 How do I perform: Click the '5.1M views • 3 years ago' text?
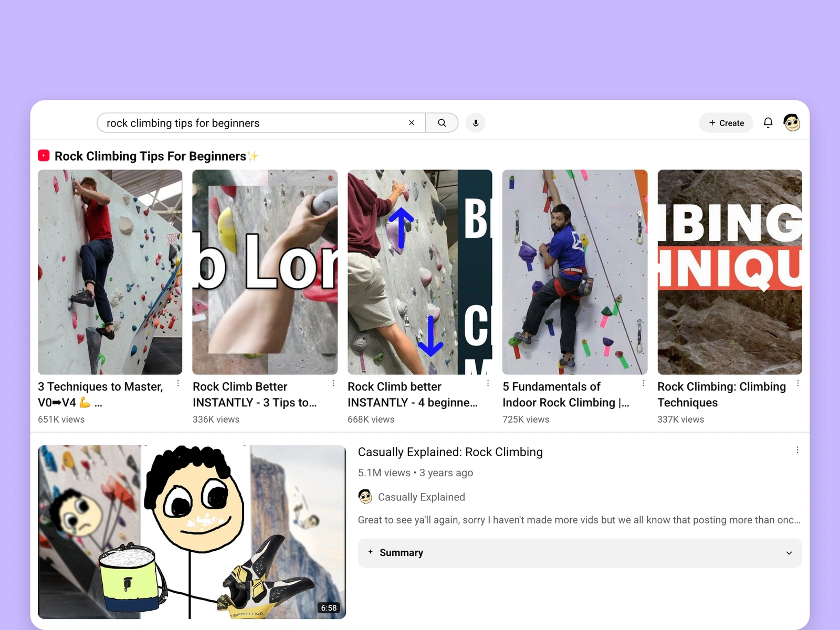415,472
